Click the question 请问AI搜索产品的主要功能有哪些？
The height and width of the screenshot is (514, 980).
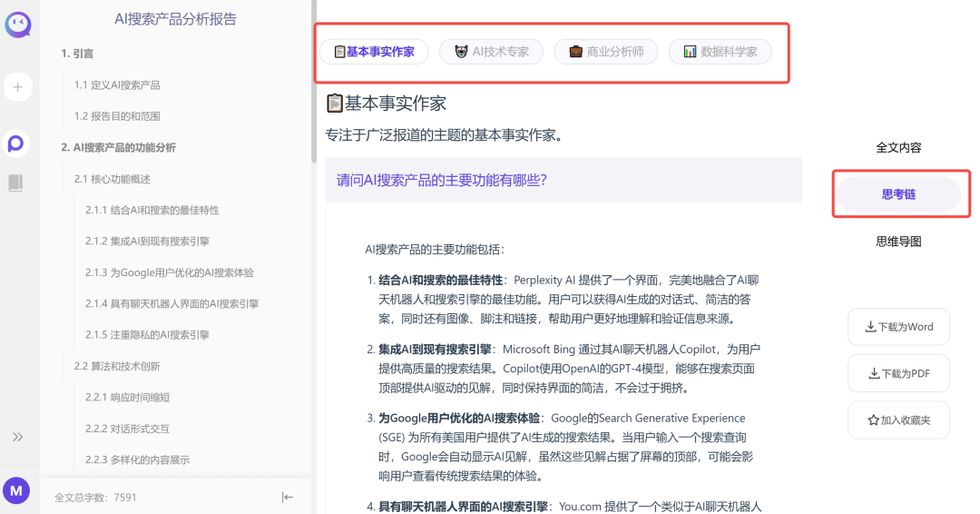(x=442, y=180)
